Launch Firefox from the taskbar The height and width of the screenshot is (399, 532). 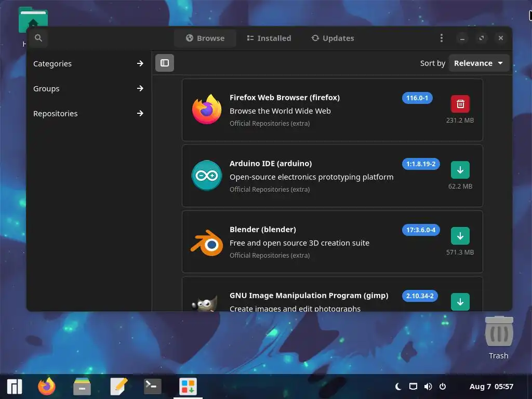click(47, 387)
